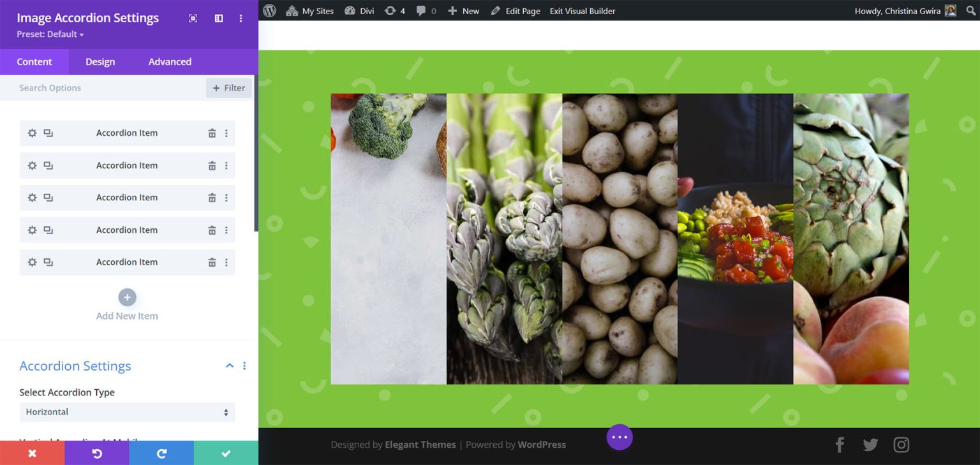Open the Select Accordion Type dropdown

[x=127, y=412]
